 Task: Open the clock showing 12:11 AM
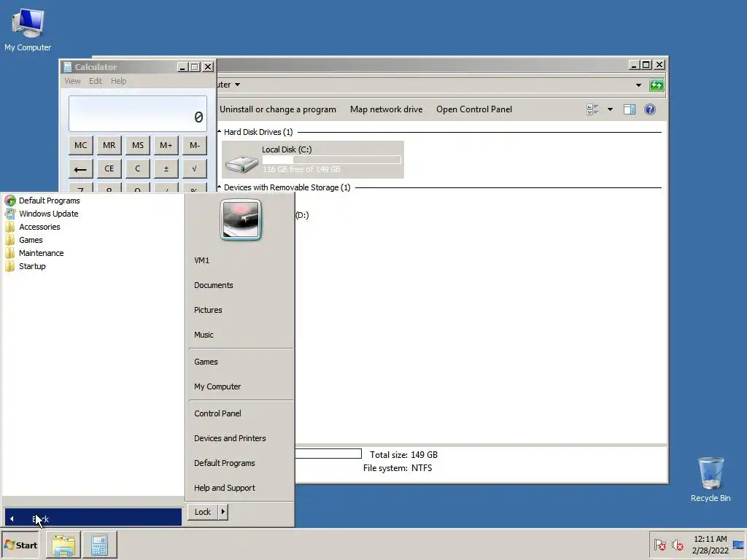pos(710,545)
